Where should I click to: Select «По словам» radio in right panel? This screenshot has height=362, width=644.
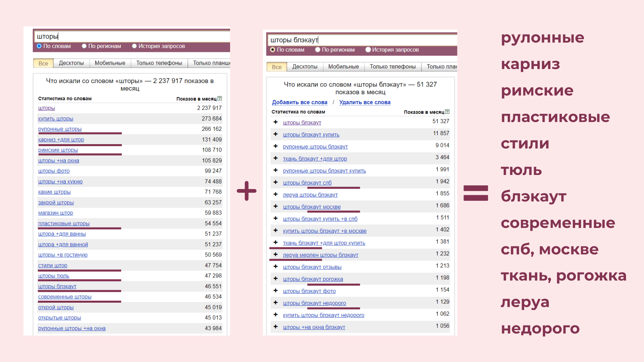click(x=273, y=50)
